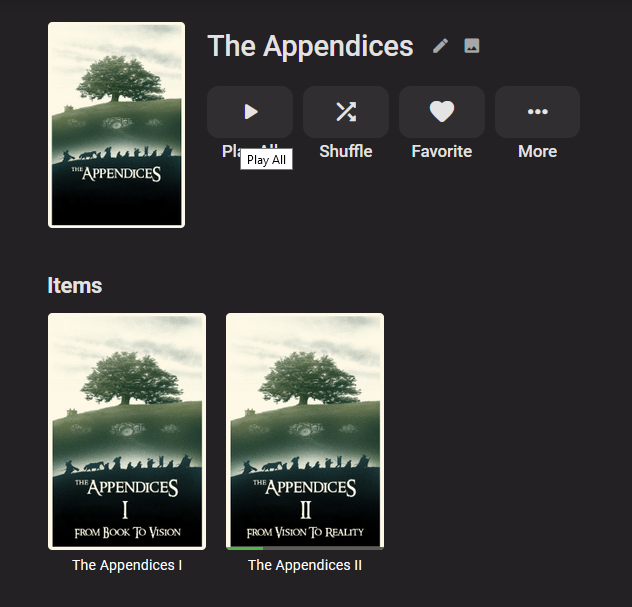
Task: Click the Favorite text label
Action: [442, 152]
